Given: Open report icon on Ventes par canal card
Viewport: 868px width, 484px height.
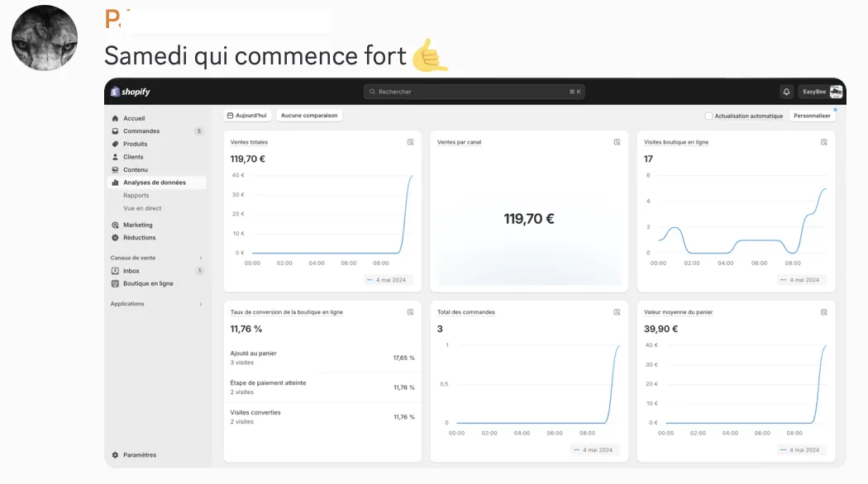Looking at the screenshot, I should tap(617, 142).
